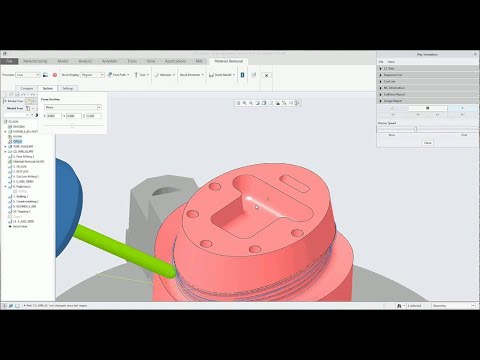Viewport: 480px width, 360px height.
Task: Open File menu in Play Simulation dialog
Action: 381,62
